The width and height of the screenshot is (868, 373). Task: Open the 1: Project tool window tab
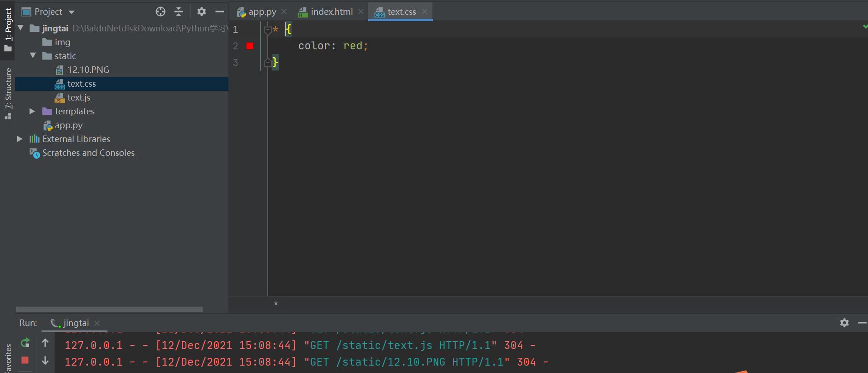point(8,30)
